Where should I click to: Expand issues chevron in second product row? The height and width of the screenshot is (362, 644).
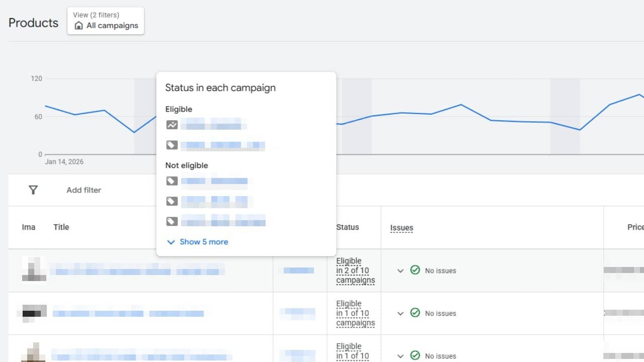tap(400, 313)
